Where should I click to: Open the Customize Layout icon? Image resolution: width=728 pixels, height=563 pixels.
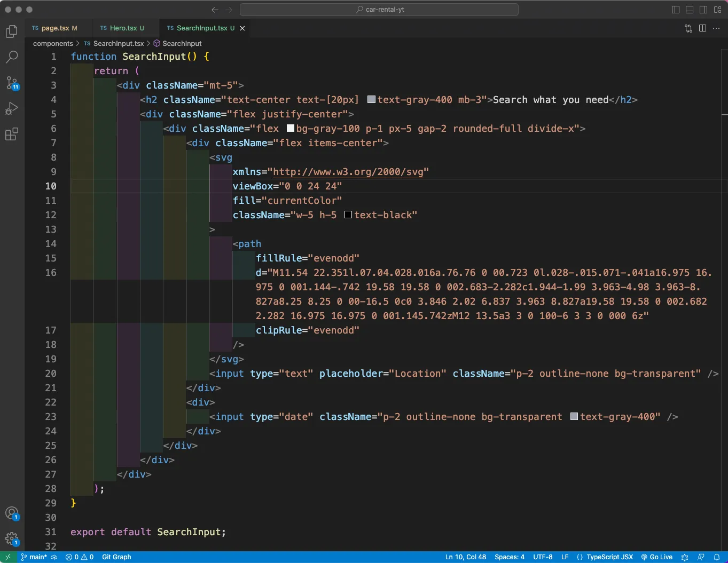[x=717, y=10]
